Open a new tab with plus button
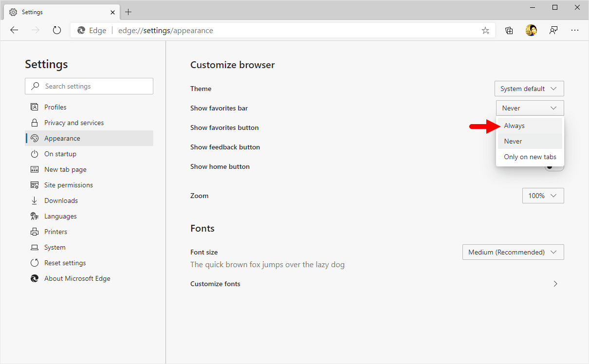This screenshot has height=364, width=589. (x=129, y=12)
